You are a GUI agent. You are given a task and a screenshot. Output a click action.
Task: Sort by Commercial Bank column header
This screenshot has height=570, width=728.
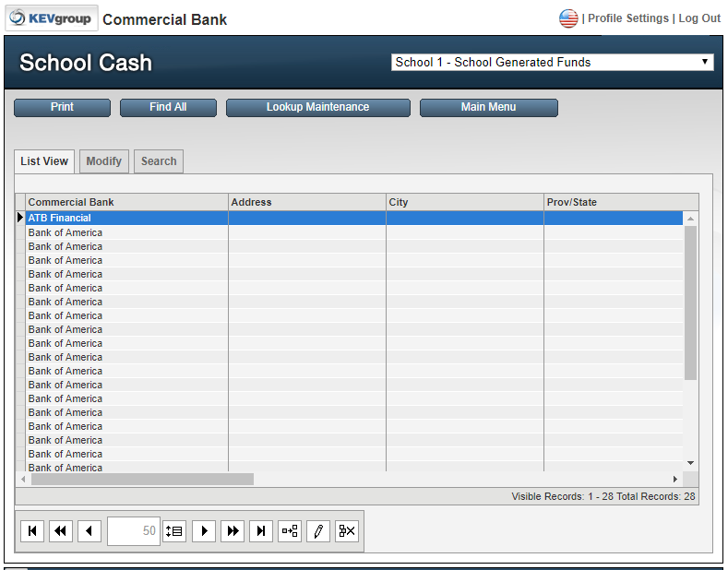126,202
